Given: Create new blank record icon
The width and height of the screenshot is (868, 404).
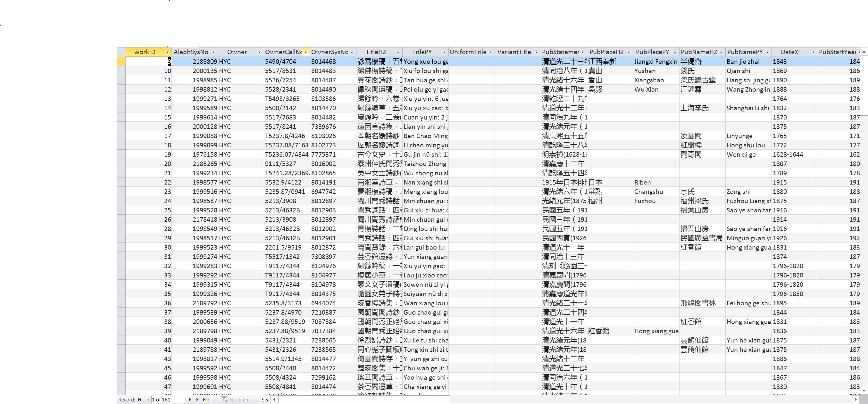Looking at the screenshot, I should (x=206, y=400).
